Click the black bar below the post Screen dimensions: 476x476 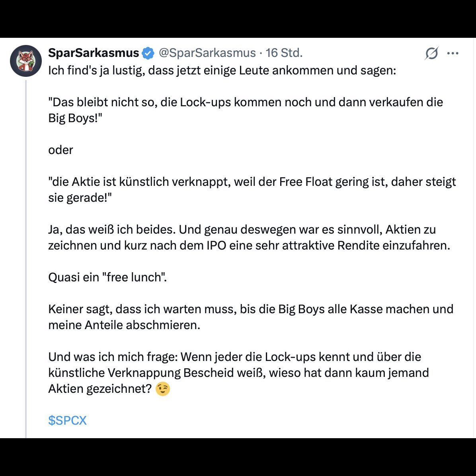(238, 457)
